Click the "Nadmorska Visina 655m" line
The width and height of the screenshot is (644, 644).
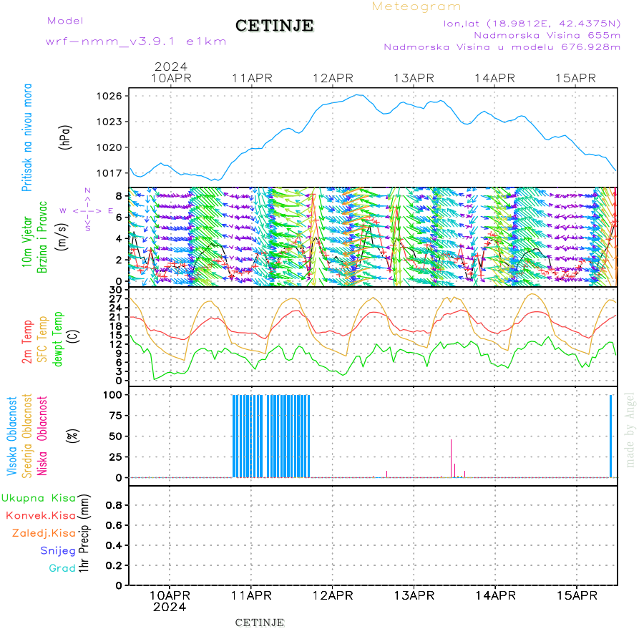tap(547, 35)
